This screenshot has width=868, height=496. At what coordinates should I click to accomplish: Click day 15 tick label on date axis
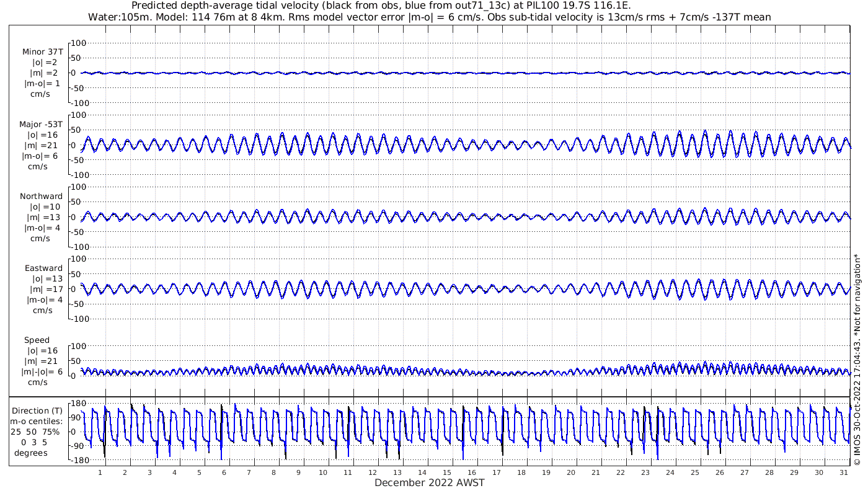click(447, 472)
